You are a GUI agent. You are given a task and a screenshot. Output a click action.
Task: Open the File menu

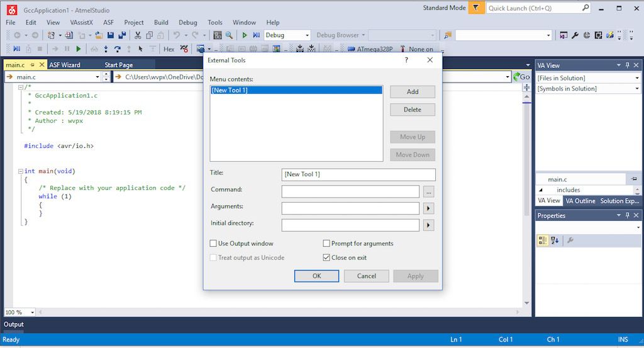tap(11, 23)
